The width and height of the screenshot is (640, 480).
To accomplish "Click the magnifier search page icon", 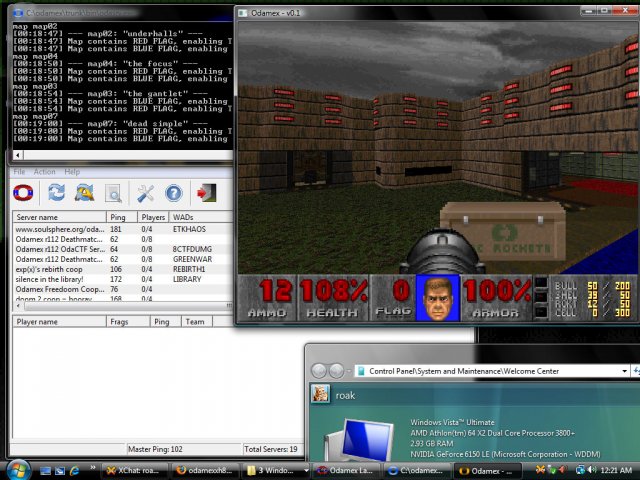I will tap(113, 193).
